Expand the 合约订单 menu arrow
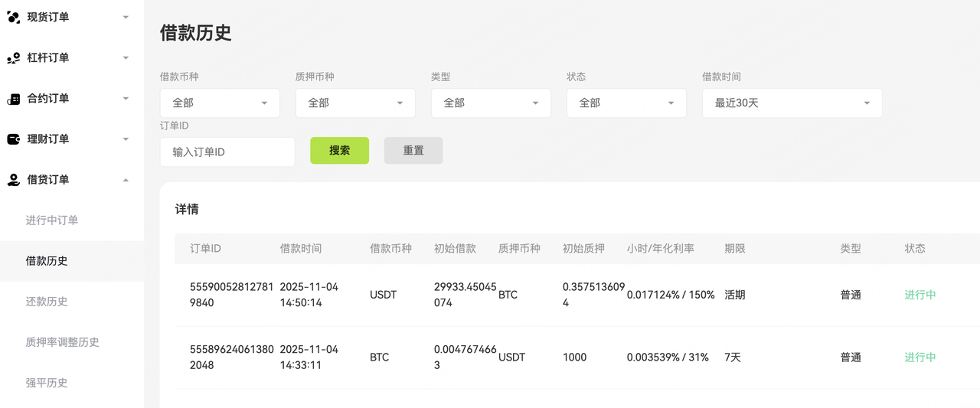 coord(126,98)
